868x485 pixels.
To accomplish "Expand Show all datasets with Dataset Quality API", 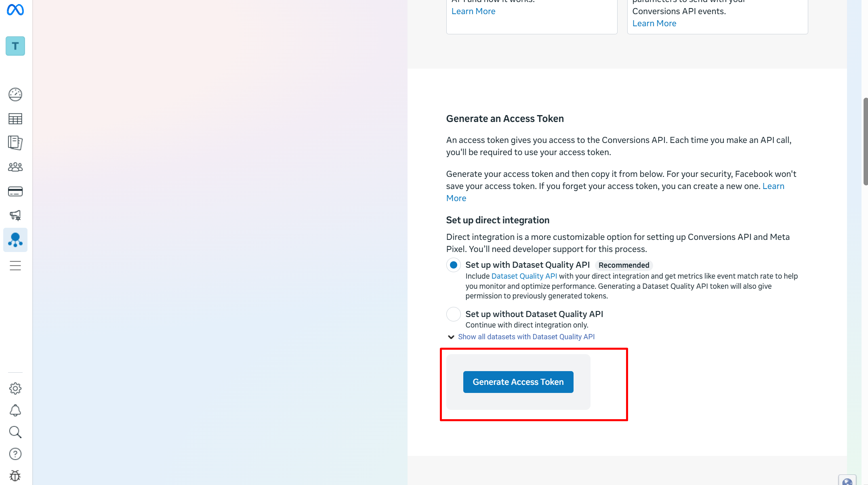I will 526,337.
